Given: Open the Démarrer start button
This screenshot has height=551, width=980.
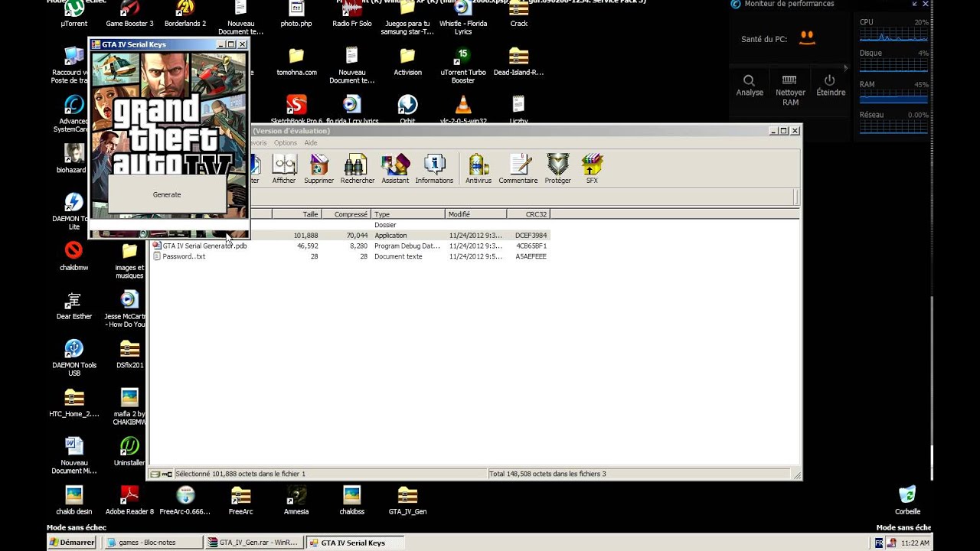Looking at the screenshot, I should pyautogui.click(x=72, y=543).
